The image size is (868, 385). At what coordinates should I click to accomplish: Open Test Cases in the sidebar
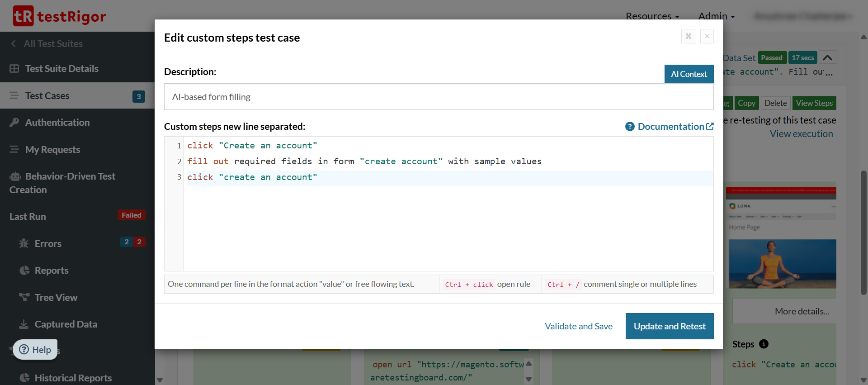[47, 96]
